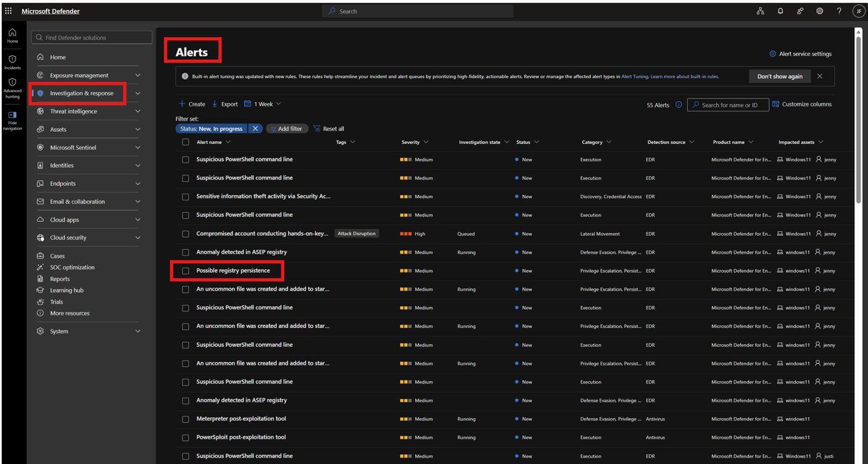Screen dimensions: 868x464
Task: Open the JF account avatar
Action: click(x=858, y=11)
